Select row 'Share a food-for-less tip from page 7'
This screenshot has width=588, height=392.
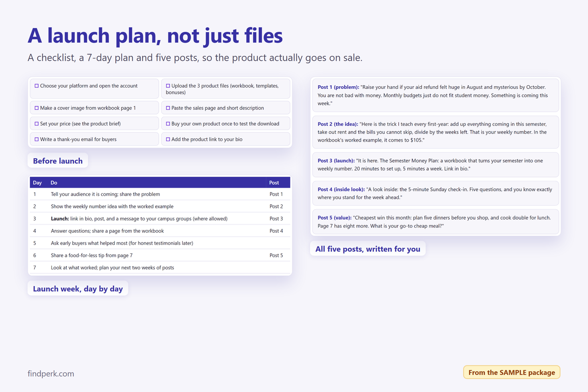(160, 255)
